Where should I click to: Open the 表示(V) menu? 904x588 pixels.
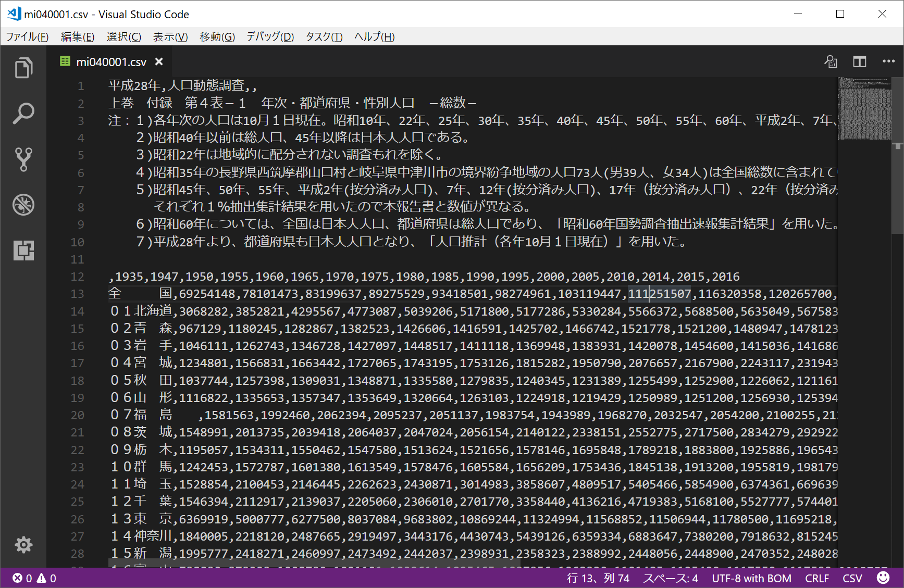pos(170,37)
